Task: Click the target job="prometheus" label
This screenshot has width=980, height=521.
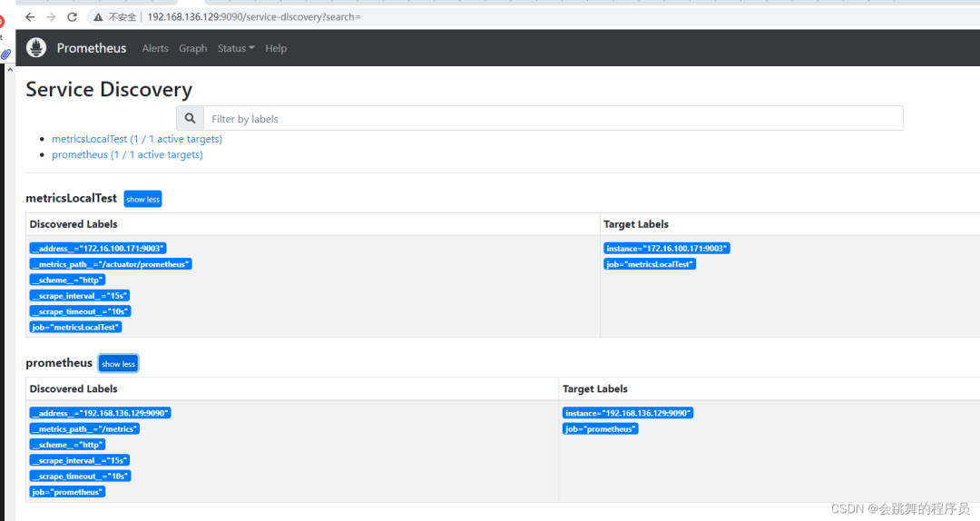Action: (600, 428)
